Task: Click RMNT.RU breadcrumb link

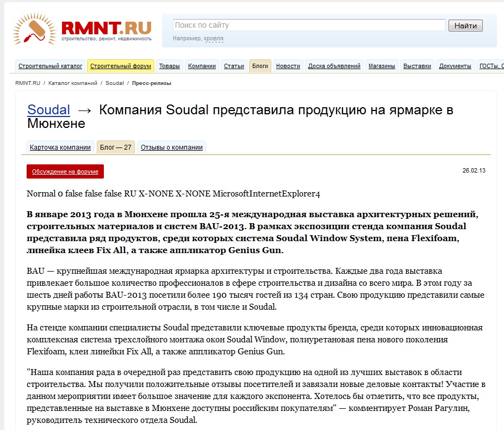Action: [x=28, y=83]
